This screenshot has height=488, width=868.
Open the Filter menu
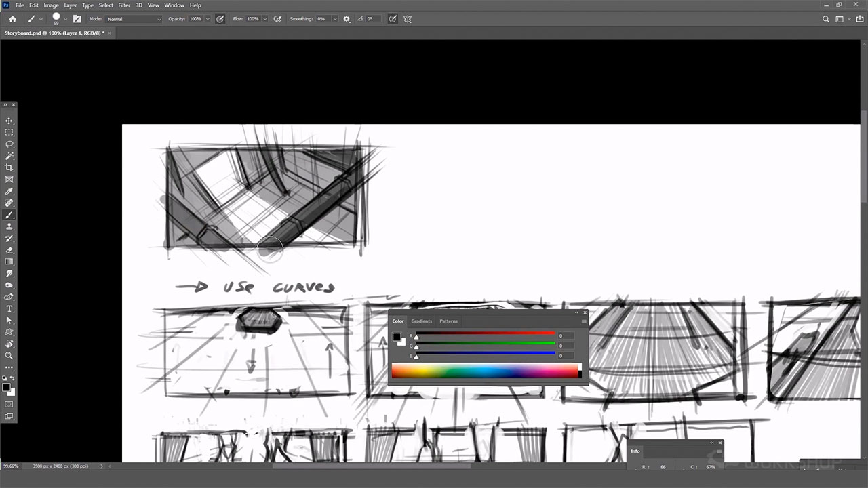point(124,5)
